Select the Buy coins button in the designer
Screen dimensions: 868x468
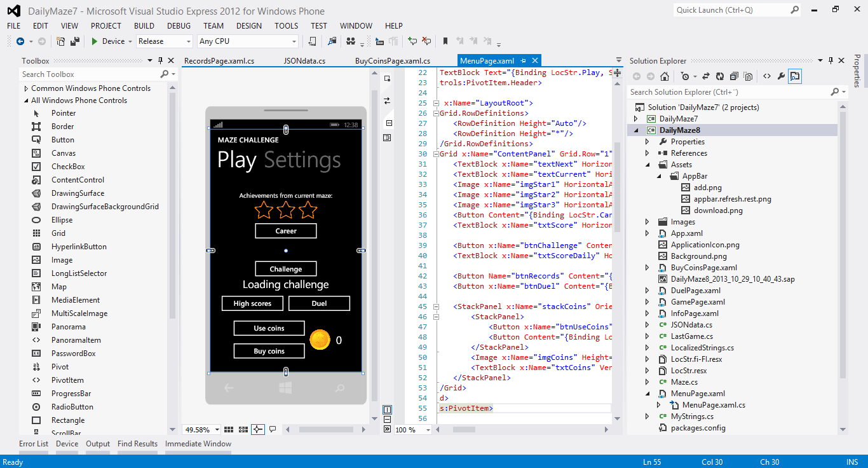[x=269, y=351]
